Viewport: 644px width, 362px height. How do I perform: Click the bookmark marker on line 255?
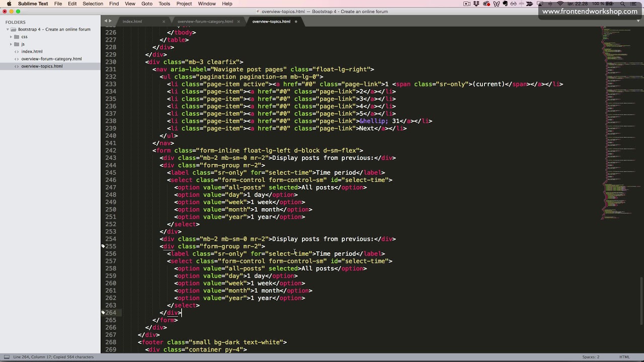[103, 246]
